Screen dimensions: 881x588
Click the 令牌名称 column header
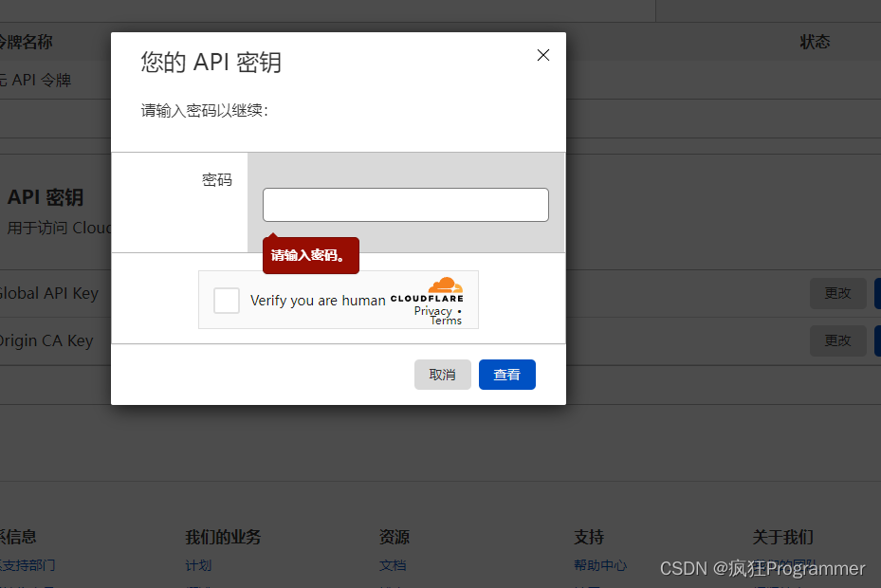point(28,42)
